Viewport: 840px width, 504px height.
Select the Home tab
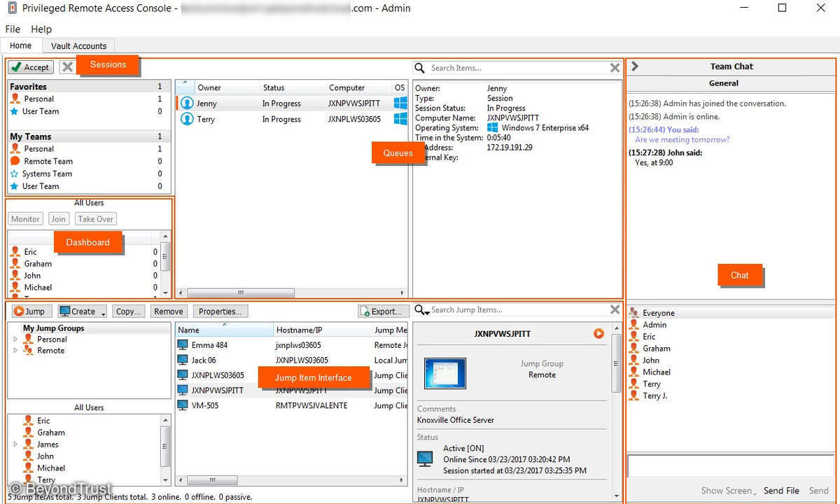click(20, 45)
